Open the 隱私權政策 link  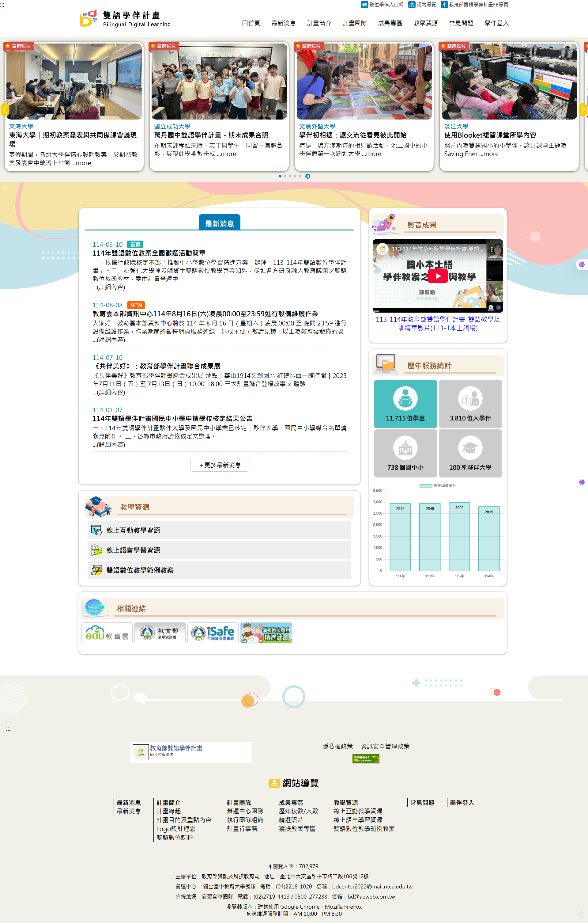pos(337,746)
